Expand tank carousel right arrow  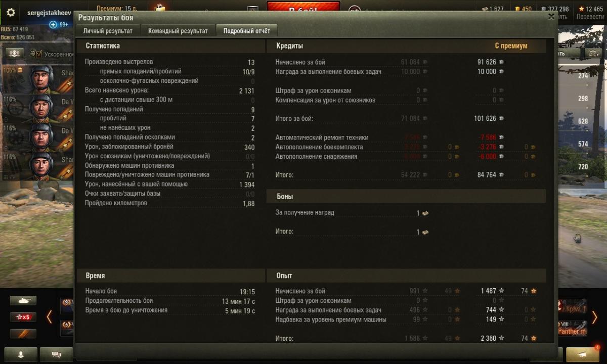coord(594,317)
